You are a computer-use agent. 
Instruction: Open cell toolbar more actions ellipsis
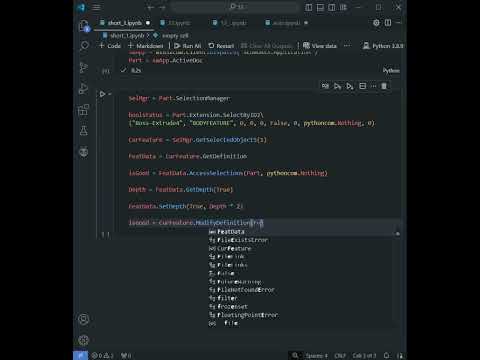coord(374,86)
